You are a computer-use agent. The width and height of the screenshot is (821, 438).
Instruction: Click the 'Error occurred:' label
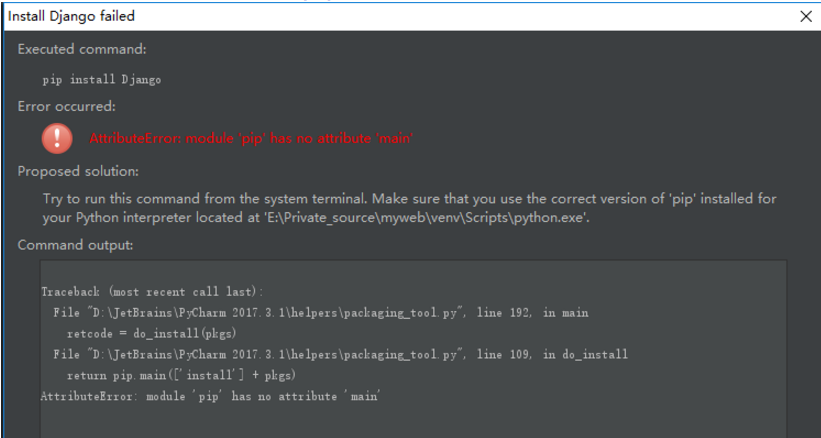tap(66, 107)
